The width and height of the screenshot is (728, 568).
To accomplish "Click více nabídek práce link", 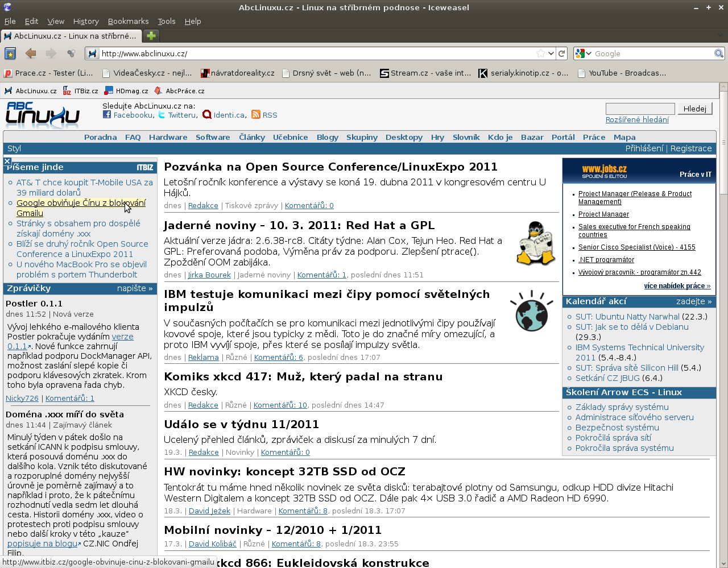I will 677,286.
